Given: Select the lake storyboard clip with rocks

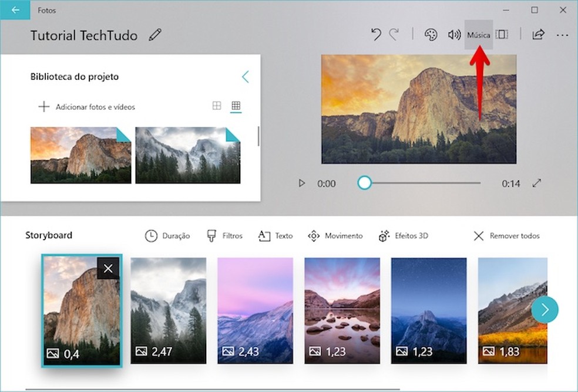Looking at the screenshot, I should pos(342,310).
